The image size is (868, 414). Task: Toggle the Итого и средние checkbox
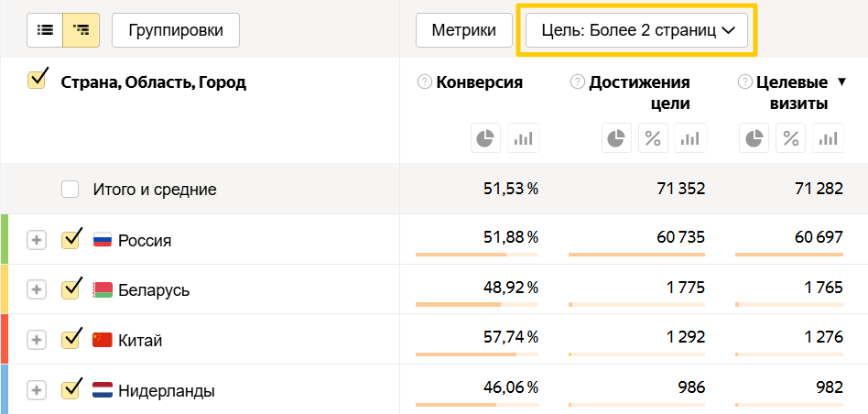(x=71, y=191)
